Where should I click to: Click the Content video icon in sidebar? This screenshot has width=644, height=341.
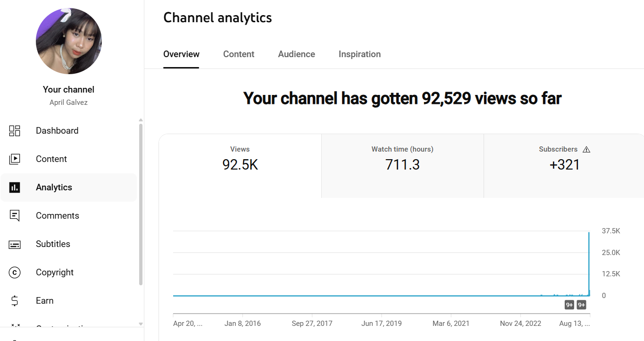15,159
